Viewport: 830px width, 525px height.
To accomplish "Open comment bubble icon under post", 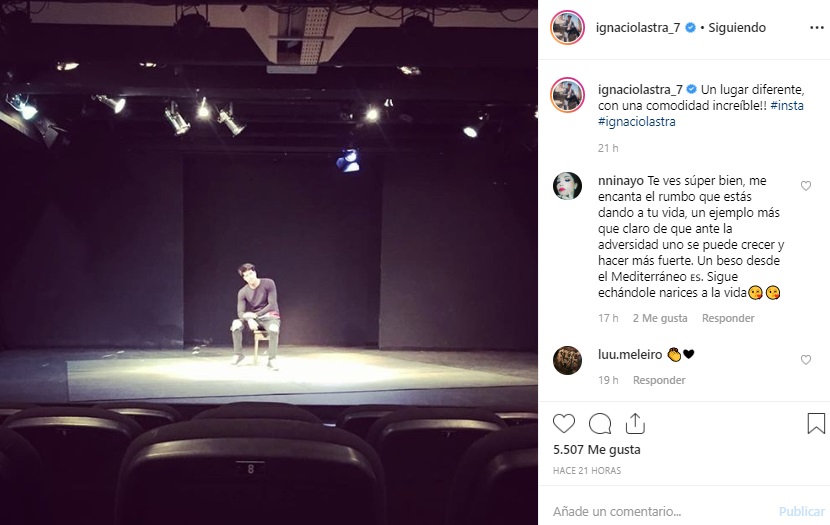I will pos(600,424).
